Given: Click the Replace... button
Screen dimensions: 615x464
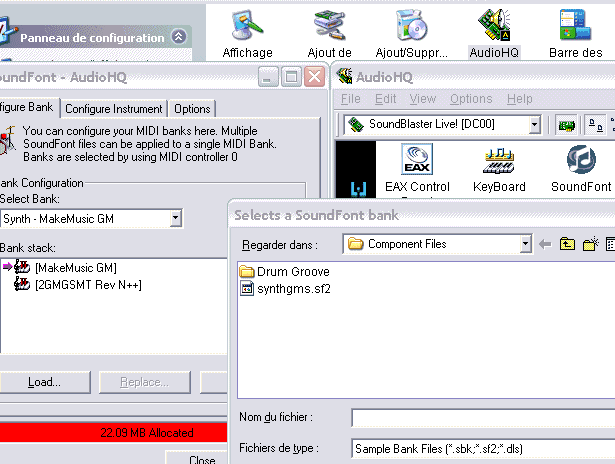Looking at the screenshot, I should click(x=145, y=382).
